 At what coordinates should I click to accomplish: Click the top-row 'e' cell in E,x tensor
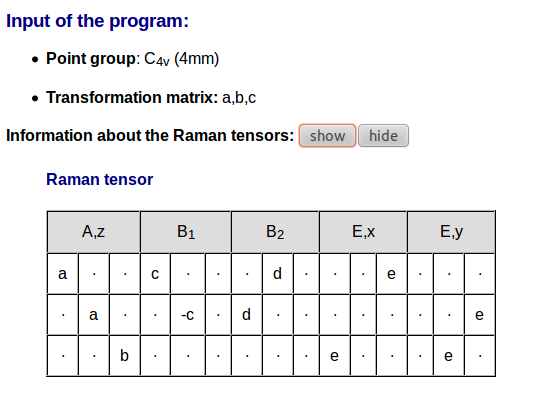tap(391, 274)
